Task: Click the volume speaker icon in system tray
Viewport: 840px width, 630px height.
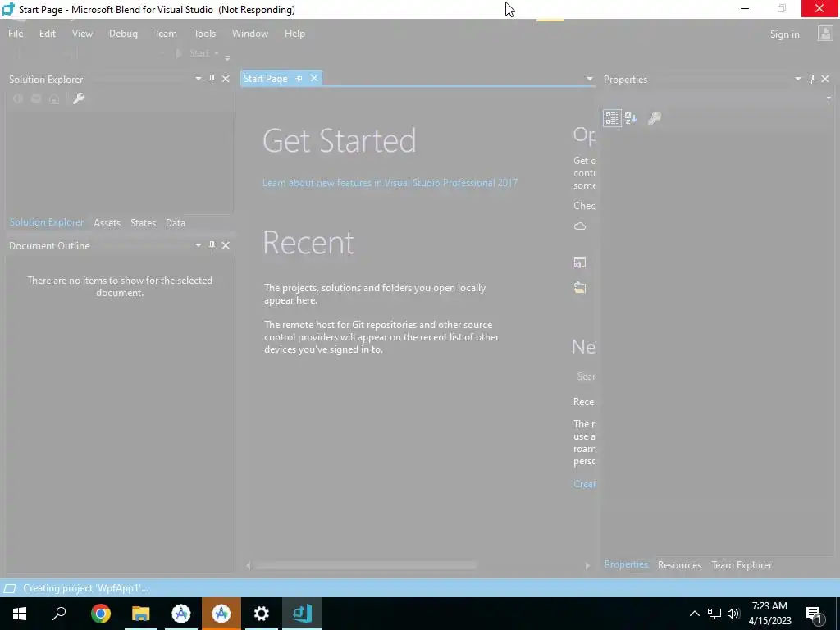Action: click(733, 614)
